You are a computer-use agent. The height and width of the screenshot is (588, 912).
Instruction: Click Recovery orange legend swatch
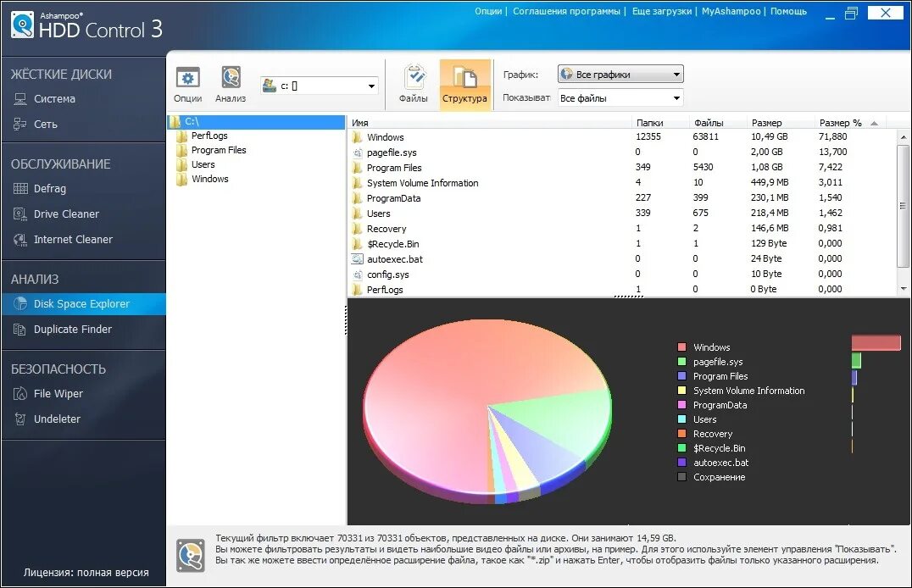tap(681, 434)
